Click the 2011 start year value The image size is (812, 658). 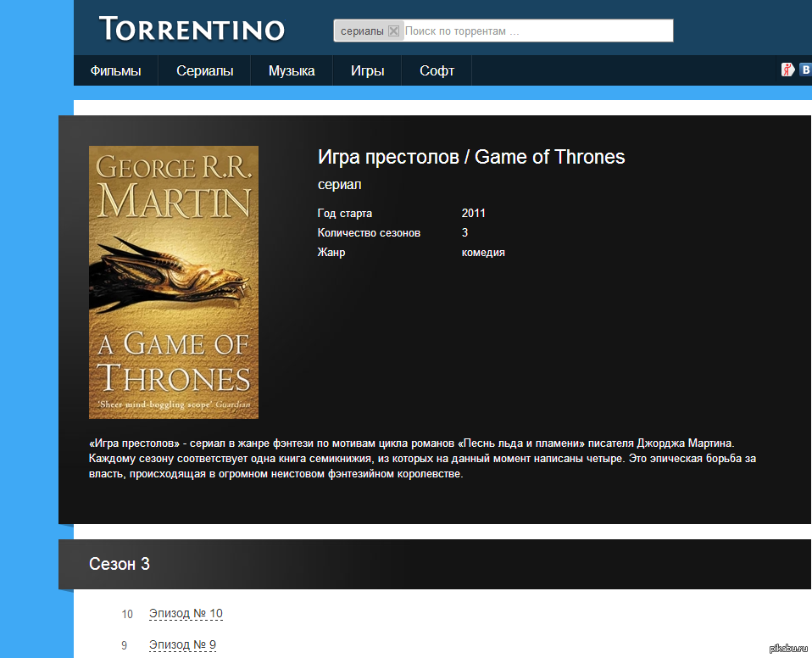click(473, 214)
